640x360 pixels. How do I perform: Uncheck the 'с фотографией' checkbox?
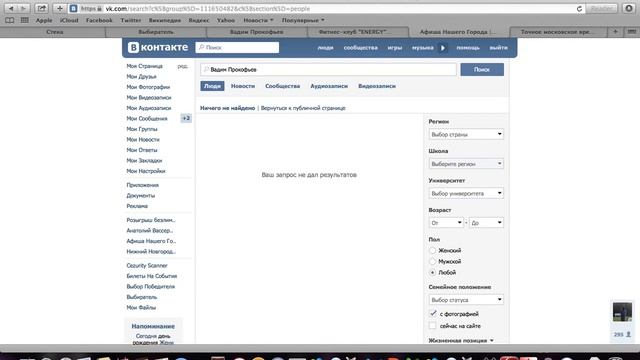[x=433, y=313]
